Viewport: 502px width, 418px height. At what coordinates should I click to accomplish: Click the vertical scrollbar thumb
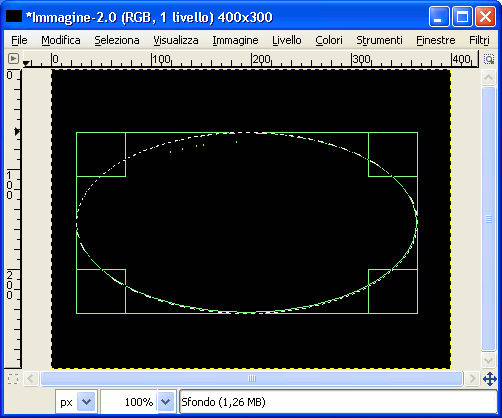[x=488, y=219]
